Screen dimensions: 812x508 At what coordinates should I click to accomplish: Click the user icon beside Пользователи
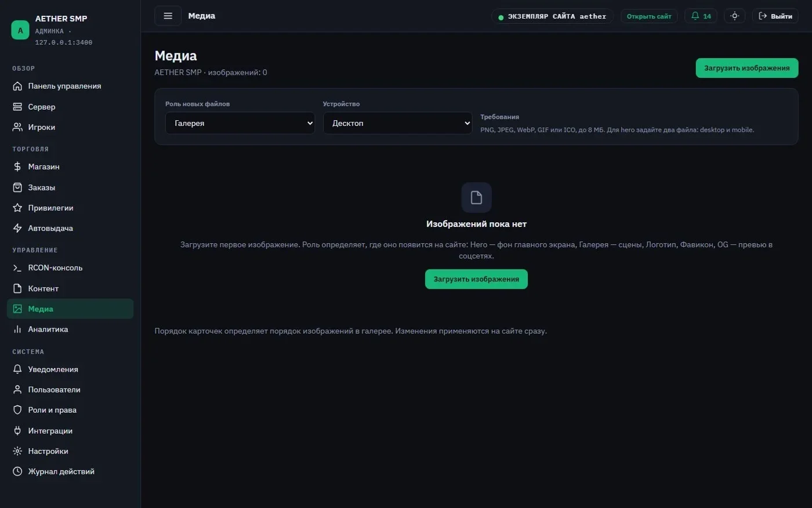tap(17, 390)
